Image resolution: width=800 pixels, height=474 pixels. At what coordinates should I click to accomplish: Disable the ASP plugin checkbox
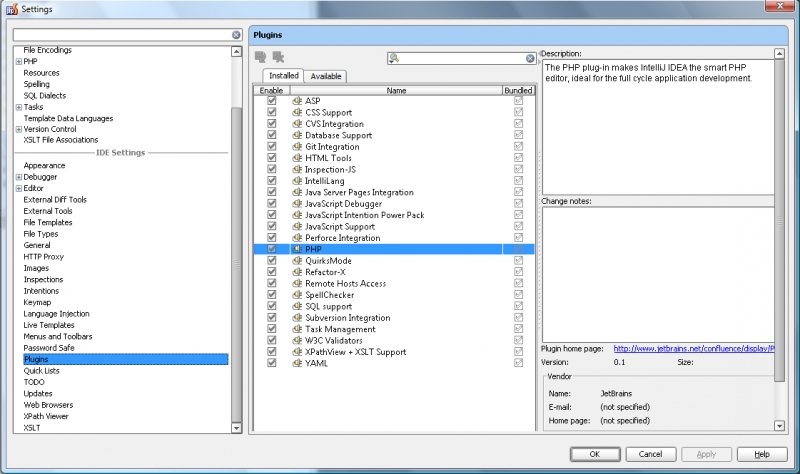tap(272, 102)
